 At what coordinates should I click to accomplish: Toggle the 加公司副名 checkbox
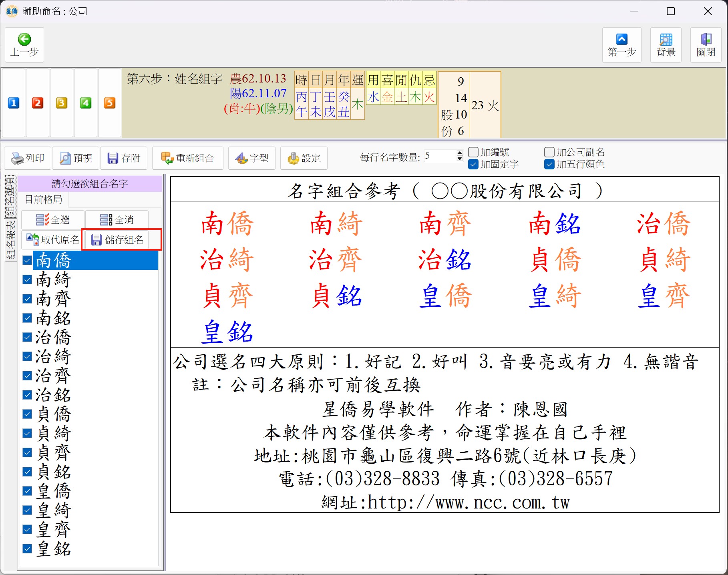pos(549,152)
